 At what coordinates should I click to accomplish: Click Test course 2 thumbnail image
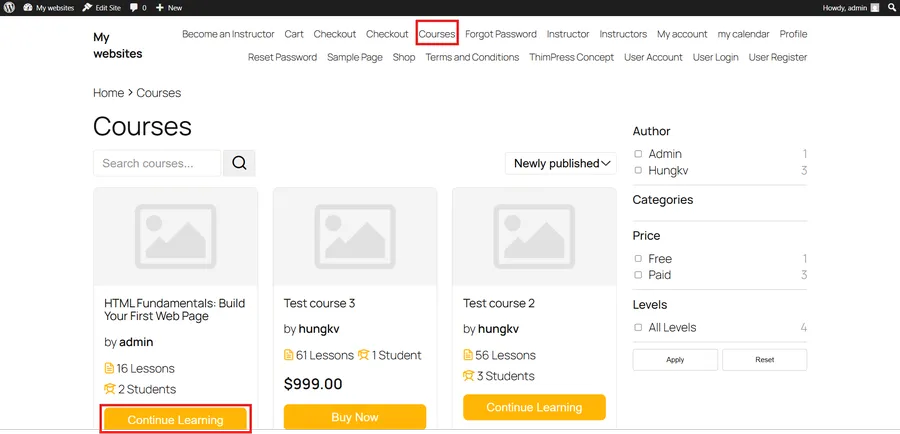coord(534,237)
